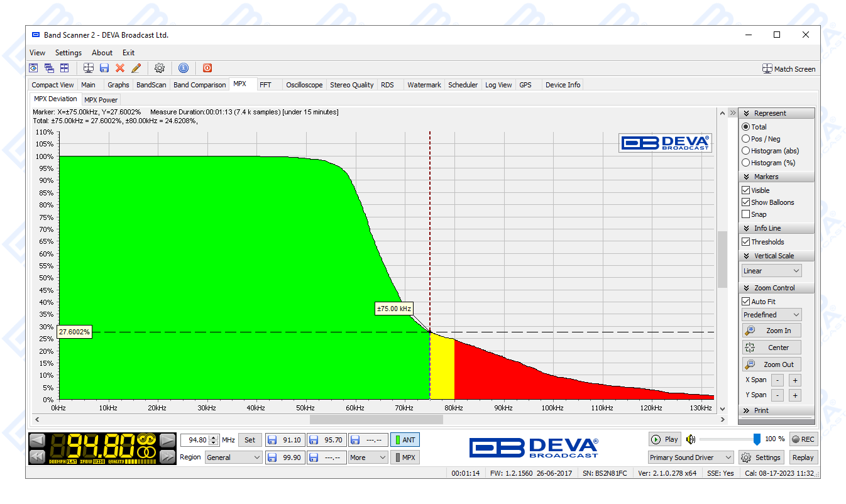Click the red power icon in toolbar
The image size is (846, 504).
pos(207,68)
